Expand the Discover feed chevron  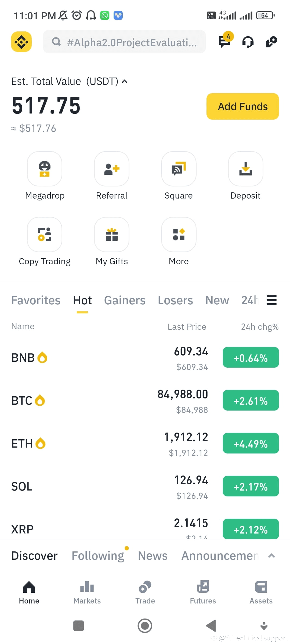click(271, 556)
